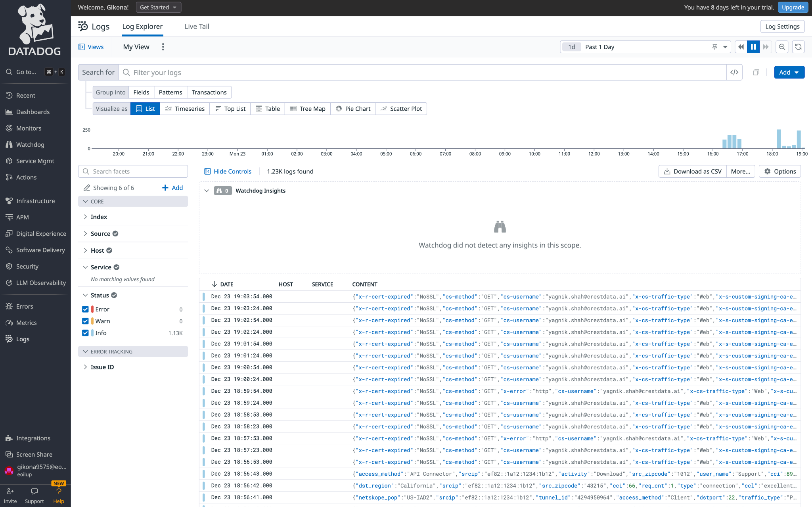Go to Monitors in the sidebar
This screenshot has height=507, width=812.
click(x=29, y=128)
